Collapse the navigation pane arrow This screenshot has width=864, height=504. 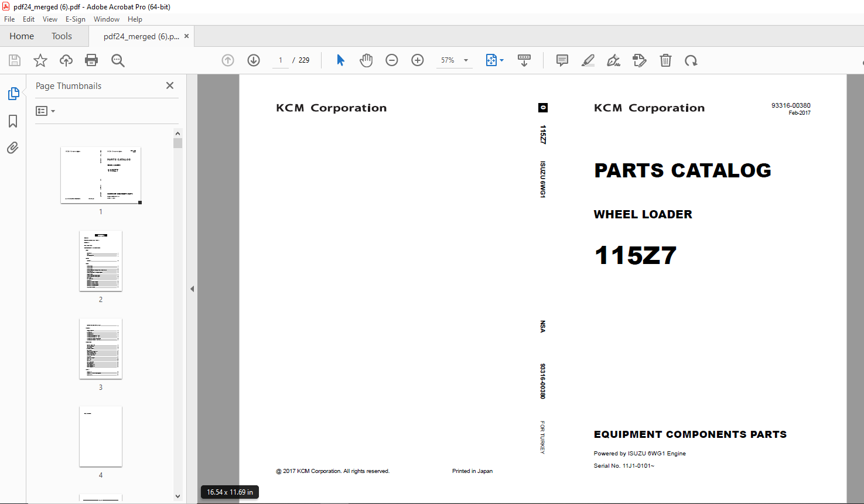click(192, 289)
